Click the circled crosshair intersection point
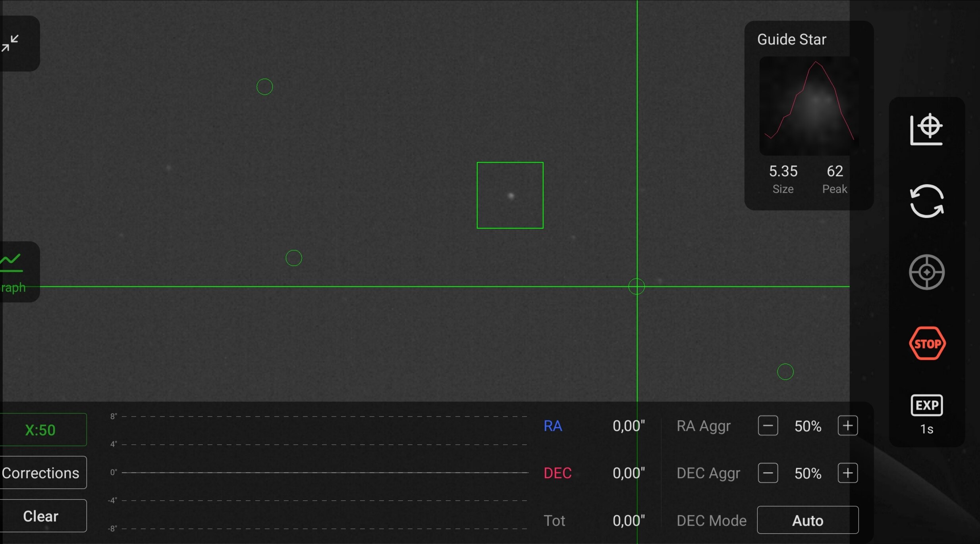The height and width of the screenshot is (544, 980). pos(637,286)
